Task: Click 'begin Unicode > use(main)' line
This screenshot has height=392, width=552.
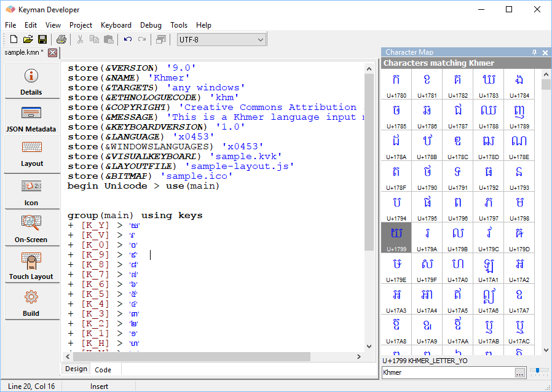Action: pyautogui.click(x=143, y=186)
